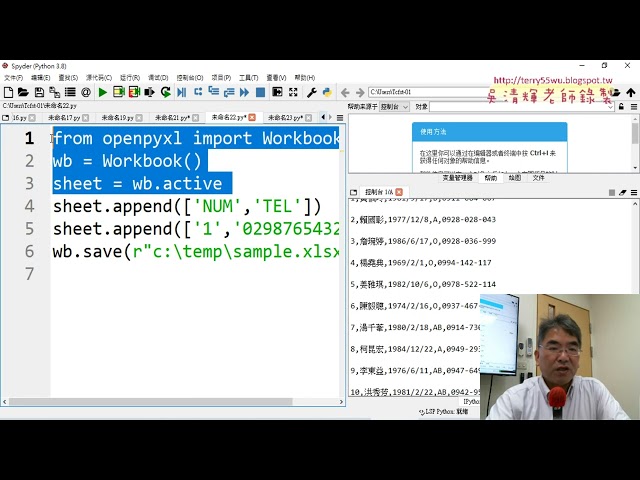Run the current cell icon

click(x=118, y=92)
